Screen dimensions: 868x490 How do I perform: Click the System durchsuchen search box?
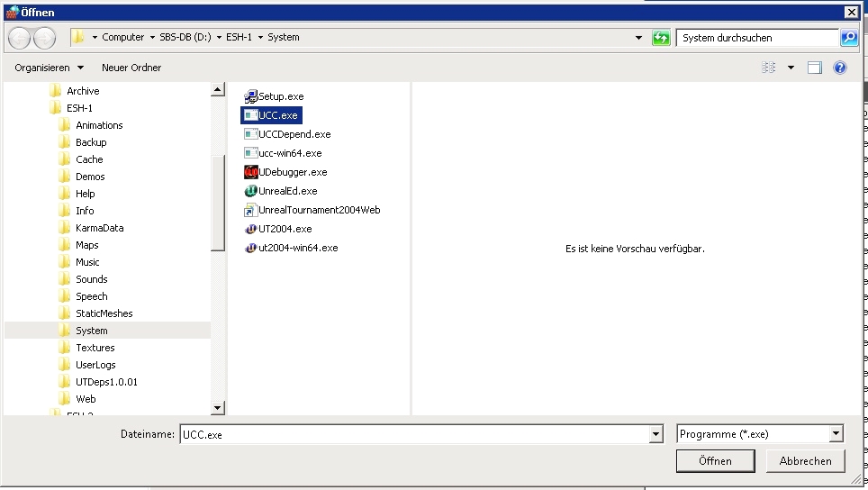(x=756, y=38)
